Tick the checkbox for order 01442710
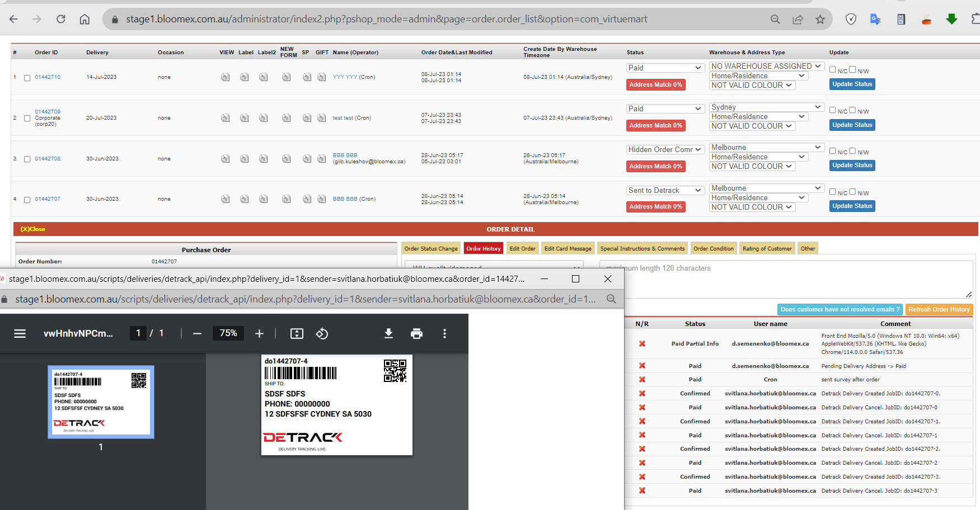The height and width of the screenshot is (510, 980). coord(27,78)
